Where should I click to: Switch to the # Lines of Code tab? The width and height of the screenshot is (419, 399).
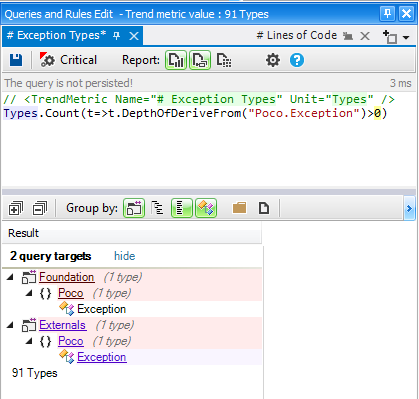(297, 35)
